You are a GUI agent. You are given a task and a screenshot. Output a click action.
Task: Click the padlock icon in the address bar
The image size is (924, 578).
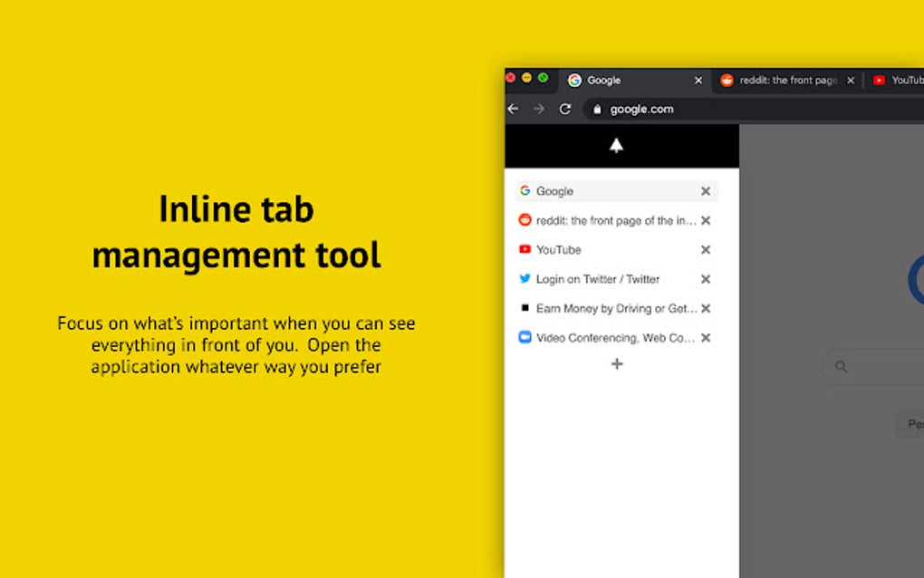(598, 109)
